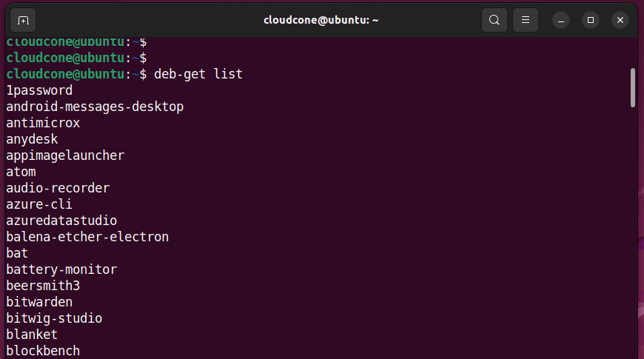The height and width of the screenshot is (359, 644).
Task: Maximize the terminal window
Action: pos(591,20)
